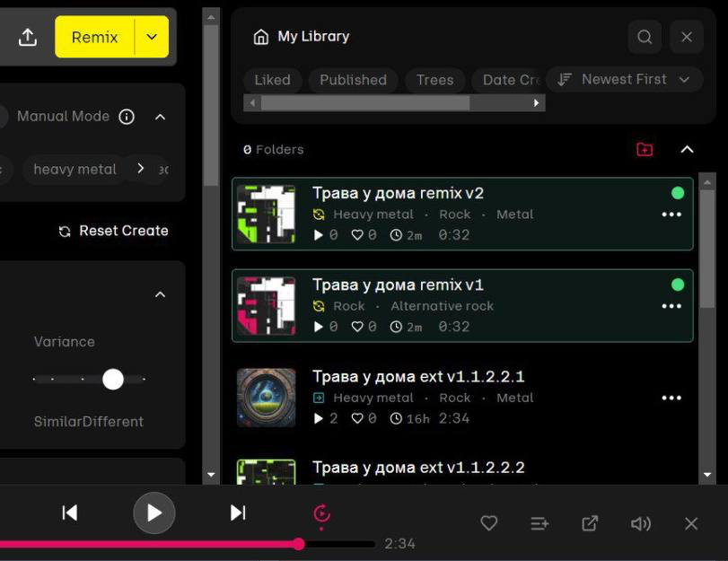The width and height of the screenshot is (728, 561).
Task: Collapse the Folders section
Action: click(x=687, y=150)
